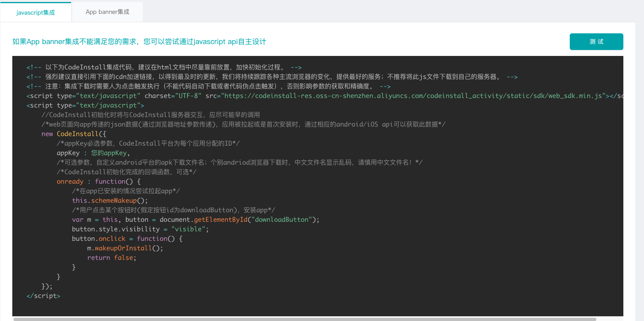The width and height of the screenshot is (644, 321).
Task: Open the App banner集成 tab
Action: [x=108, y=12]
